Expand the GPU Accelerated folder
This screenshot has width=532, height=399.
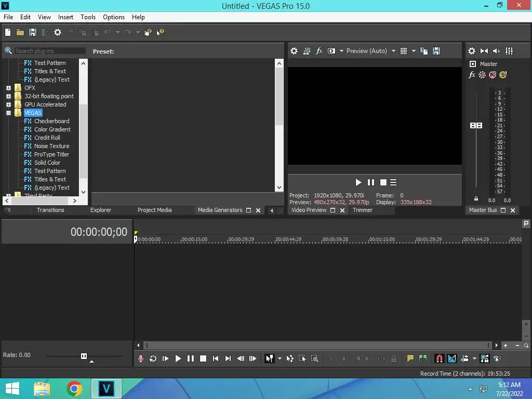8,104
